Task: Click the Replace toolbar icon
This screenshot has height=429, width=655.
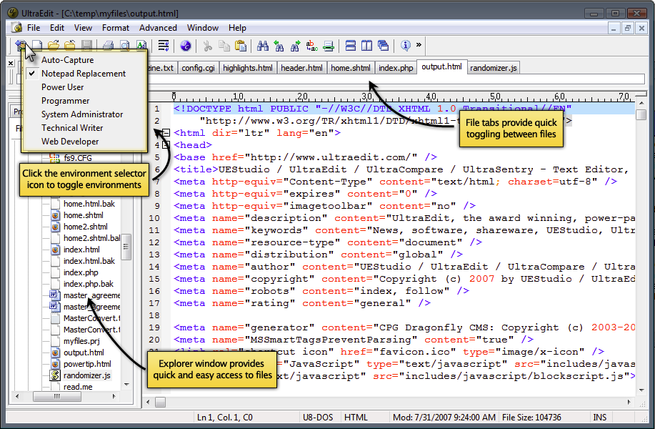Action: coord(312,46)
